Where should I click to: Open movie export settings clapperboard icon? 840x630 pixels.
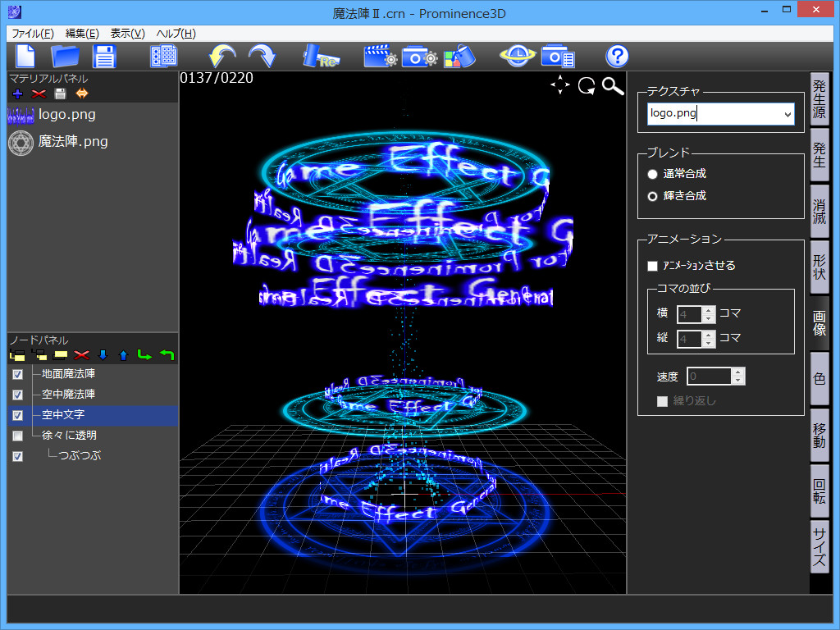click(x=381, y=57)
